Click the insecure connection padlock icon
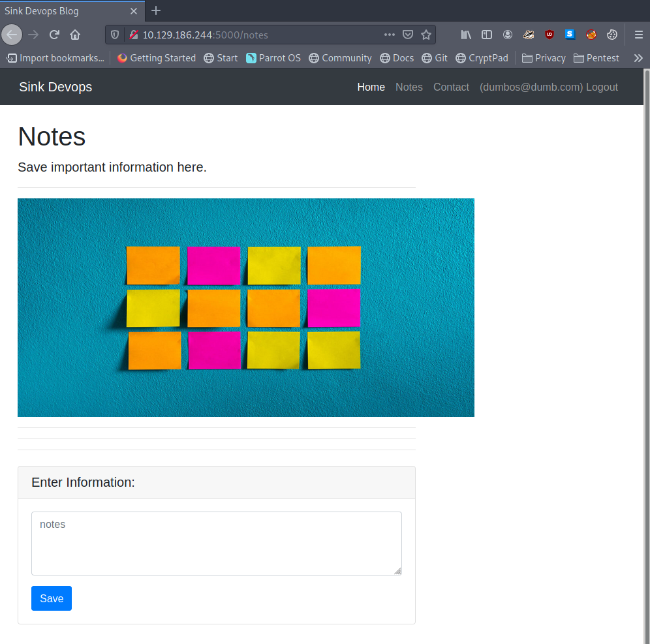 133,35
